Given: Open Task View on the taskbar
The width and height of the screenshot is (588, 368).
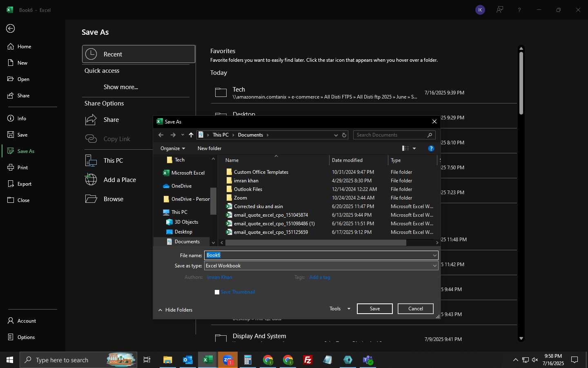Looking at the screenshot, I should 147,360.
